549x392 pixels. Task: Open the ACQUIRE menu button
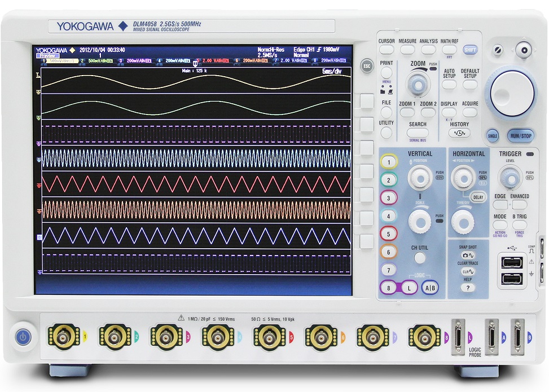469,112
